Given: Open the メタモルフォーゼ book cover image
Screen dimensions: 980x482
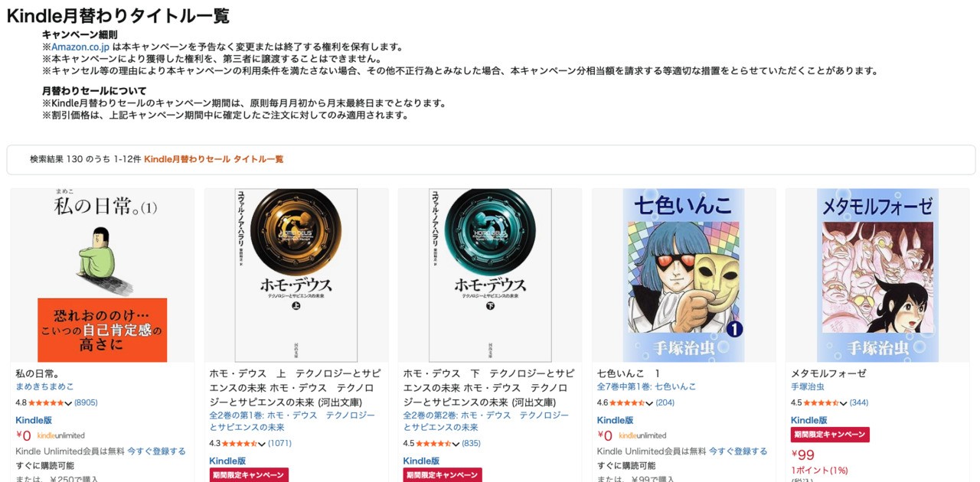Looking at the screenshot, I should [877, 275].
